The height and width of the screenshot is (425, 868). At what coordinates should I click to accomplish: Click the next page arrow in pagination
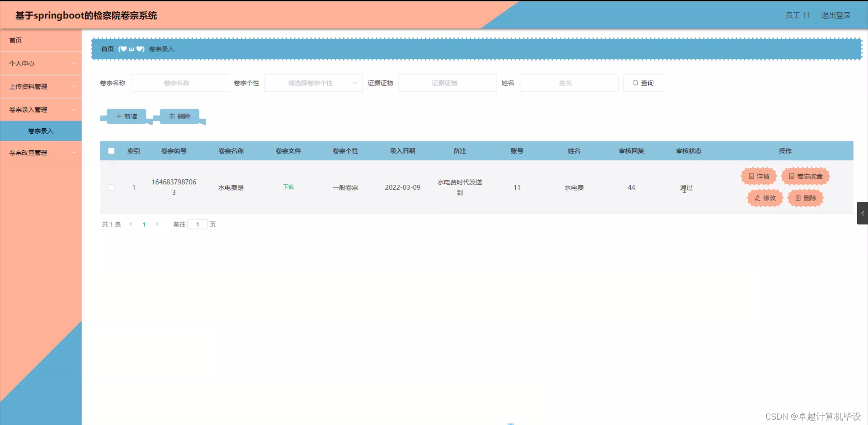click(x=157, y=224)
